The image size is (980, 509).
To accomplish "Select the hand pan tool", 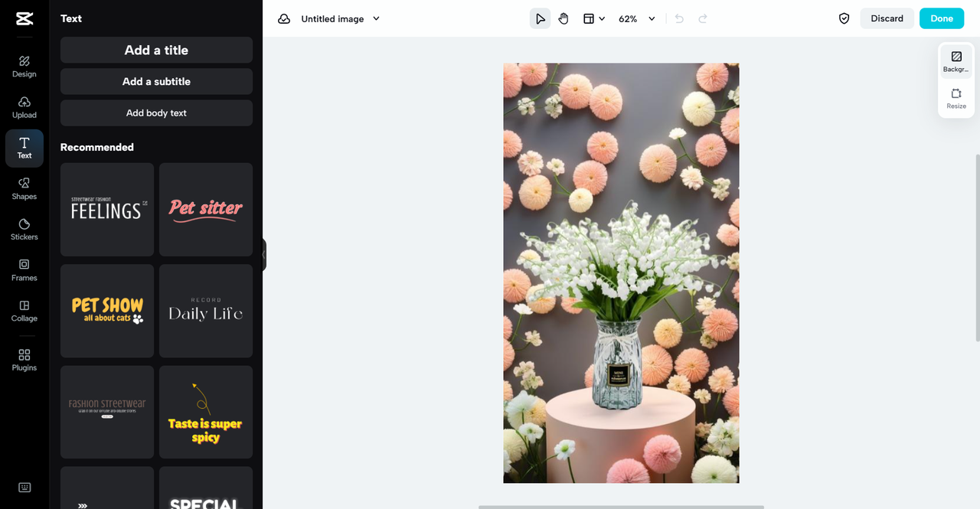I will 563,18.
